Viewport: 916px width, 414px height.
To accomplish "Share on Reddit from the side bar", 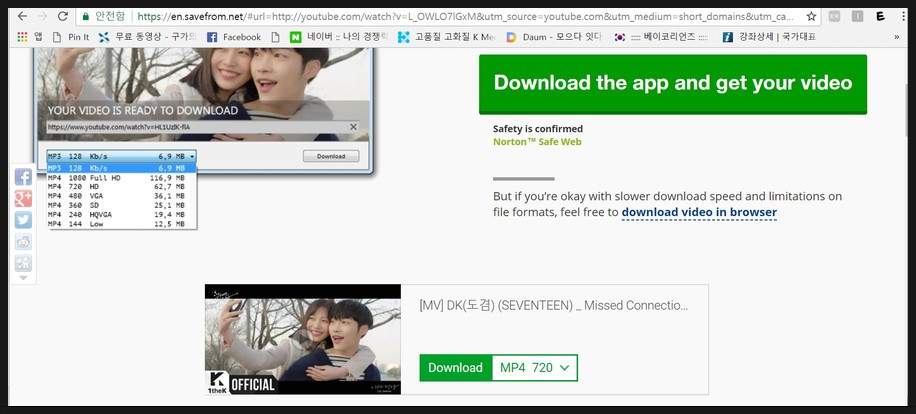I will [23, 242].
